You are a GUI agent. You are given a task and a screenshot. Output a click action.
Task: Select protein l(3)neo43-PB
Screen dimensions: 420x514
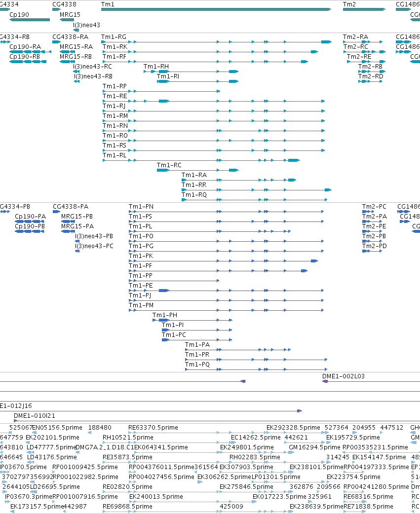pyautogui.click(x=77, y=241)
